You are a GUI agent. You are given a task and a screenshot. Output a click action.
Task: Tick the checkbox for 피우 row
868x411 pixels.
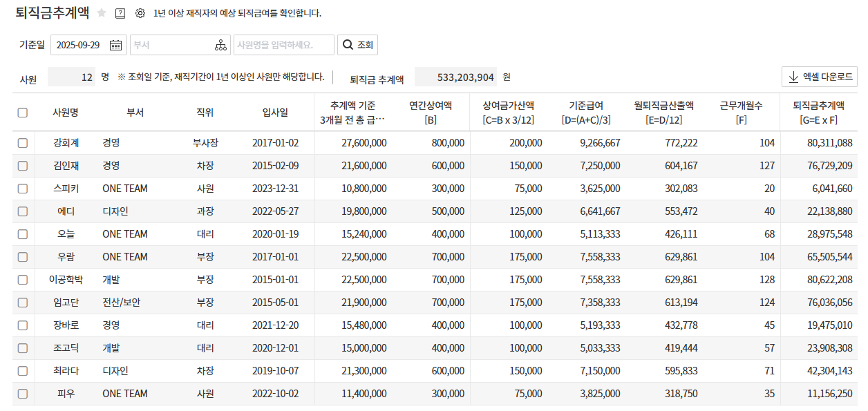[x=23, y=394]
